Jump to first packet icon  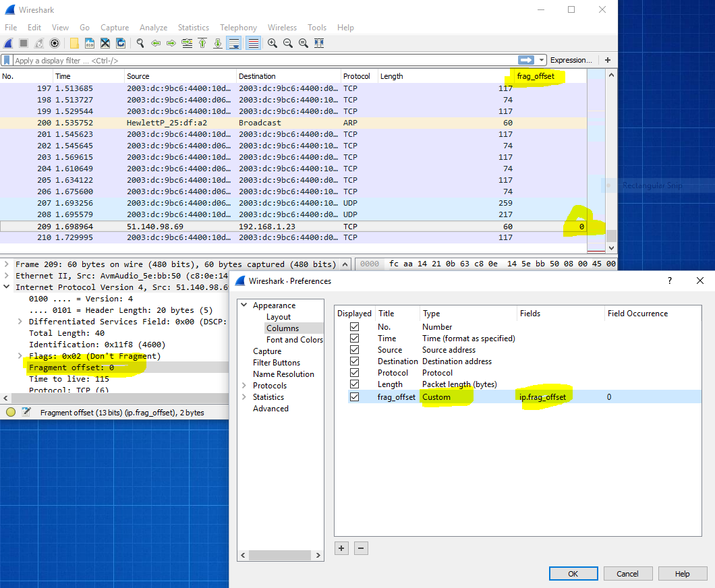(202, 43)
